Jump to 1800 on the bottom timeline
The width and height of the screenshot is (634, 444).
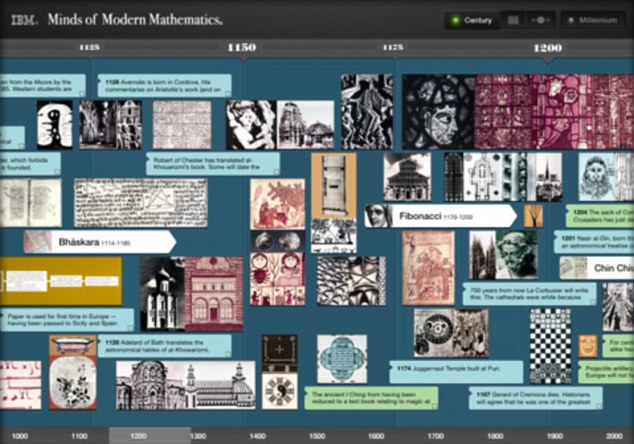click(x=495, y=436)
